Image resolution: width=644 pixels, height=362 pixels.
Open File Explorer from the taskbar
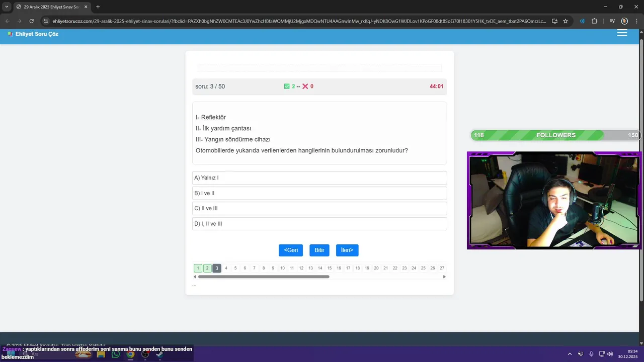(x=101, y=354)
